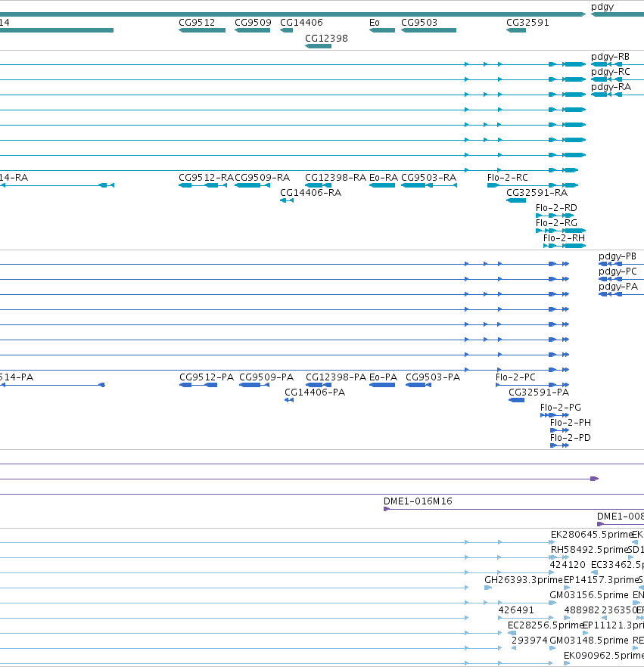
Task: Click the CG9509-PA protein label
Action: [266, 377]
